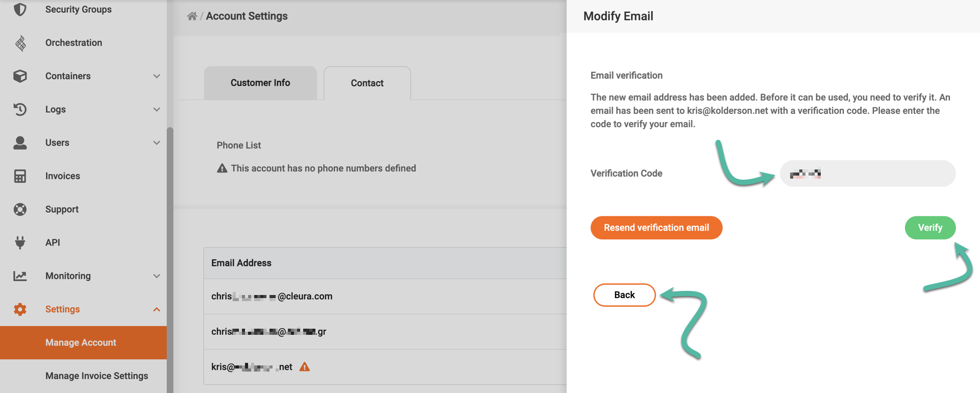
Task: Click the Monitoring chart icon
Action: pos(20,276)
